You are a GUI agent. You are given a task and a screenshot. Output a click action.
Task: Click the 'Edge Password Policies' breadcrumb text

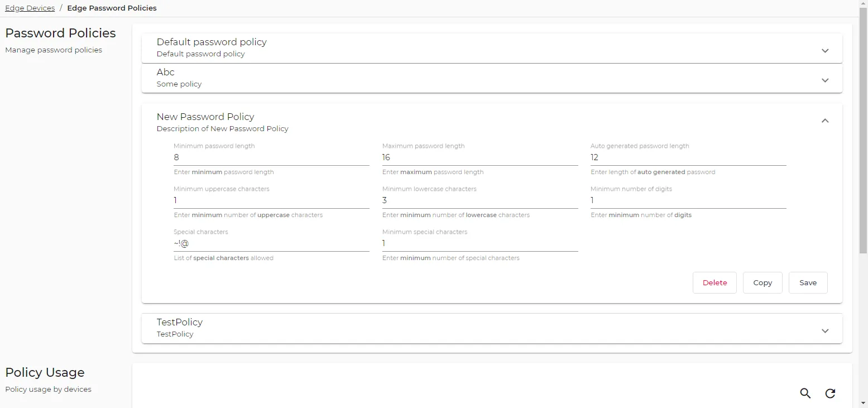coord(112,8)
